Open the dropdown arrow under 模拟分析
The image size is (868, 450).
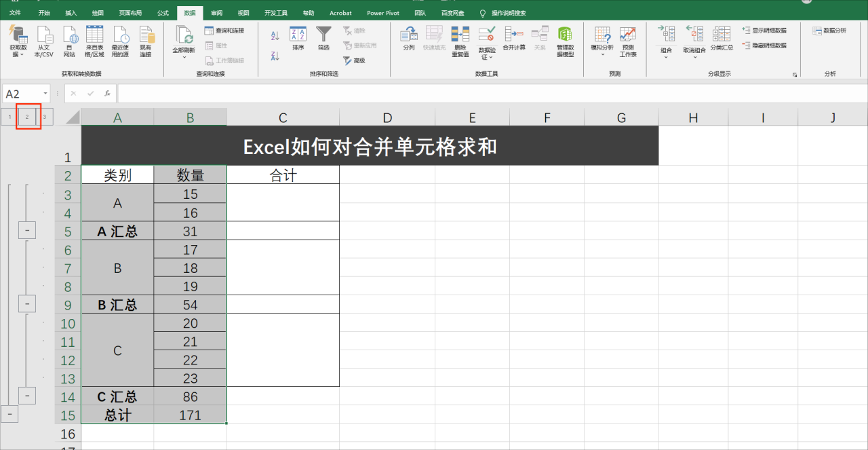602,54
